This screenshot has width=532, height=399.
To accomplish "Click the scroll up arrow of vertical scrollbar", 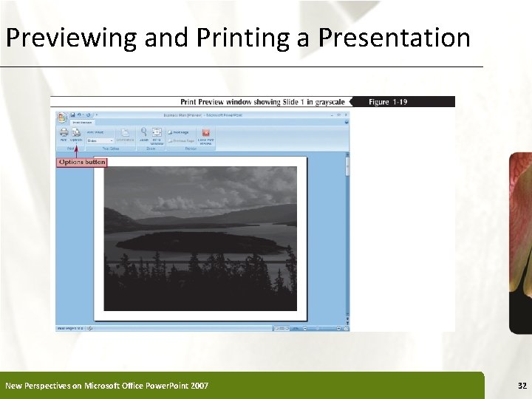I will [347, 154].
